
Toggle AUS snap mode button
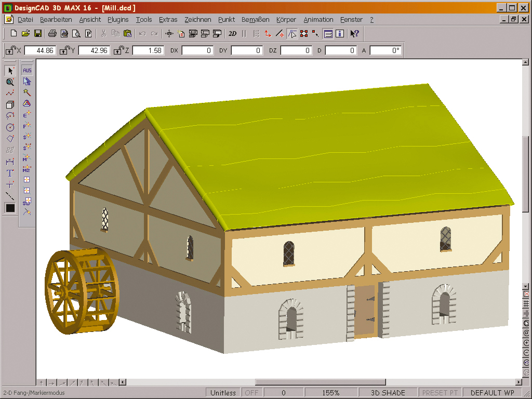pos(26,69)
